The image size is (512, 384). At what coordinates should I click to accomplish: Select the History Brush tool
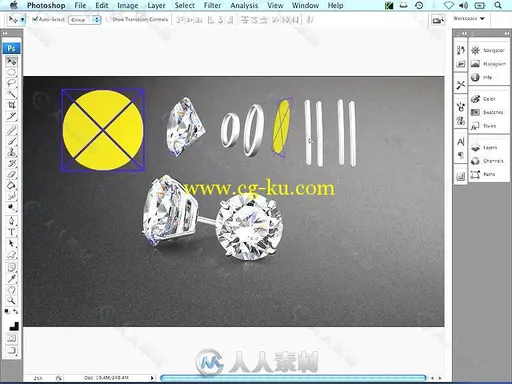[11, 163]
